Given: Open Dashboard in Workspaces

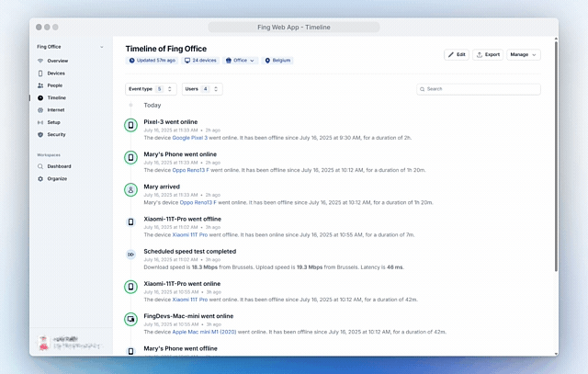Looking at the screenshot, I should click(59, 166).
